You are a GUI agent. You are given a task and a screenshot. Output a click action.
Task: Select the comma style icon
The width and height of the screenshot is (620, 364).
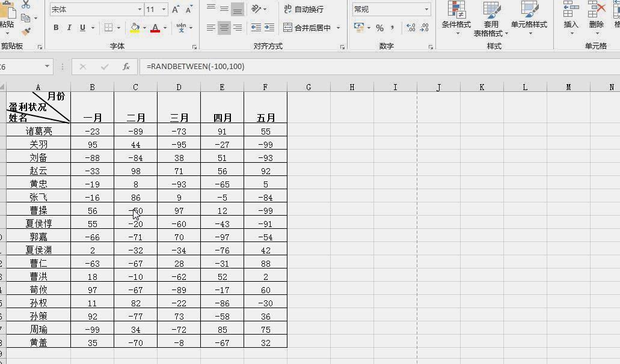click(x=392, y=28)
